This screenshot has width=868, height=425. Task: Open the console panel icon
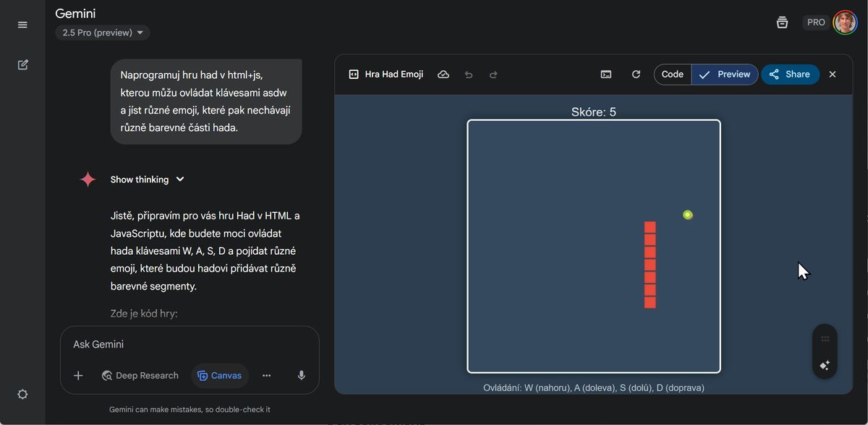606,74
